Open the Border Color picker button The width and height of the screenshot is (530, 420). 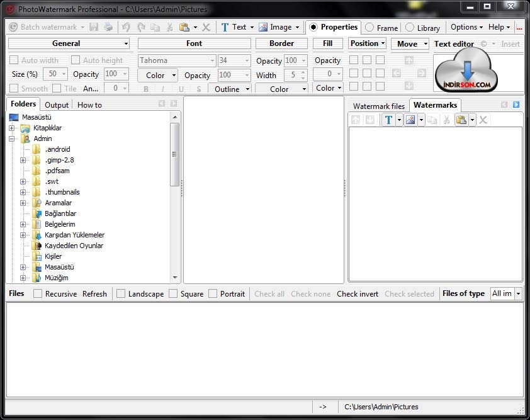click(281, 89)
